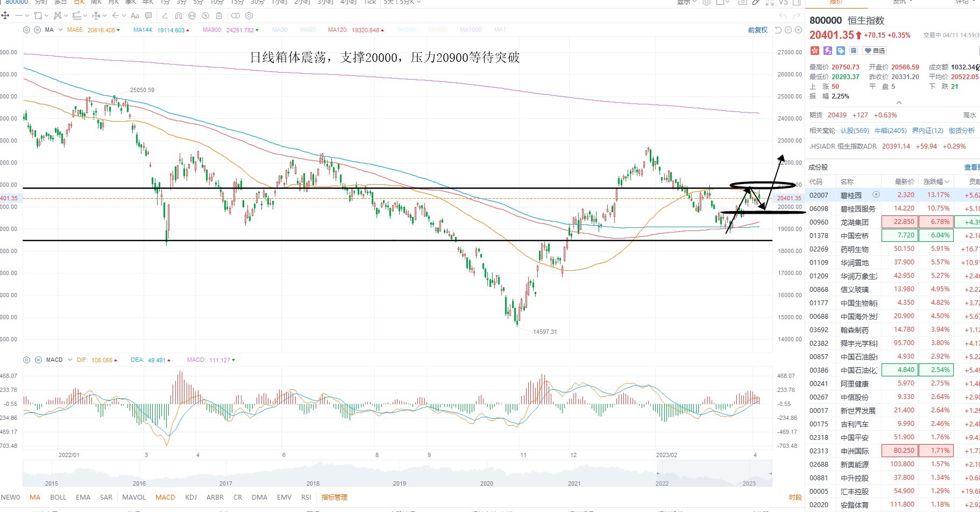Click the magnet snap tool icon

pyautogui.click(x=178, y=16)
